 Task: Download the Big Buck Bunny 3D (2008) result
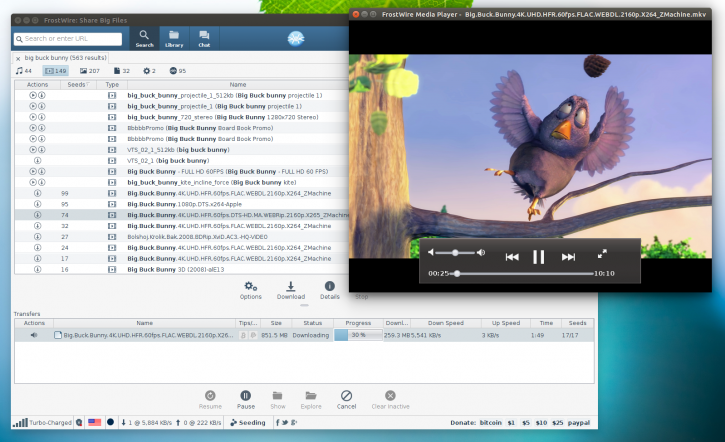(x=37, y=269)
